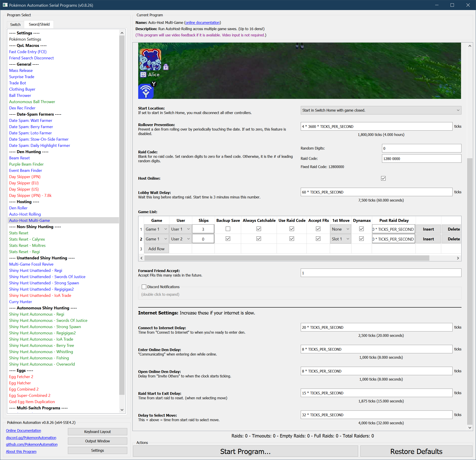This screenshot has width=476, height=460.
Task: Click the game list left scroll arrow
Action: 142,258
